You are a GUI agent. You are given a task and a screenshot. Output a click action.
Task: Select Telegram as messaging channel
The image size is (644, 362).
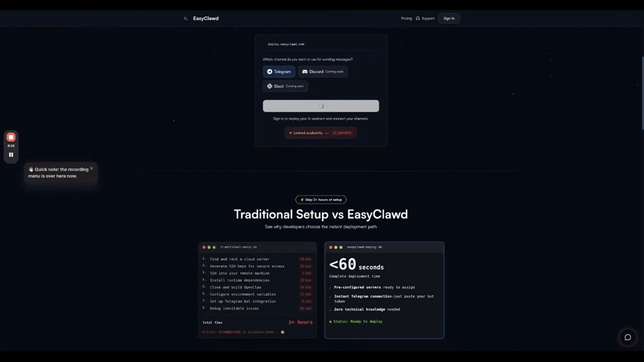pyautogui.click(x=279, y=72)
